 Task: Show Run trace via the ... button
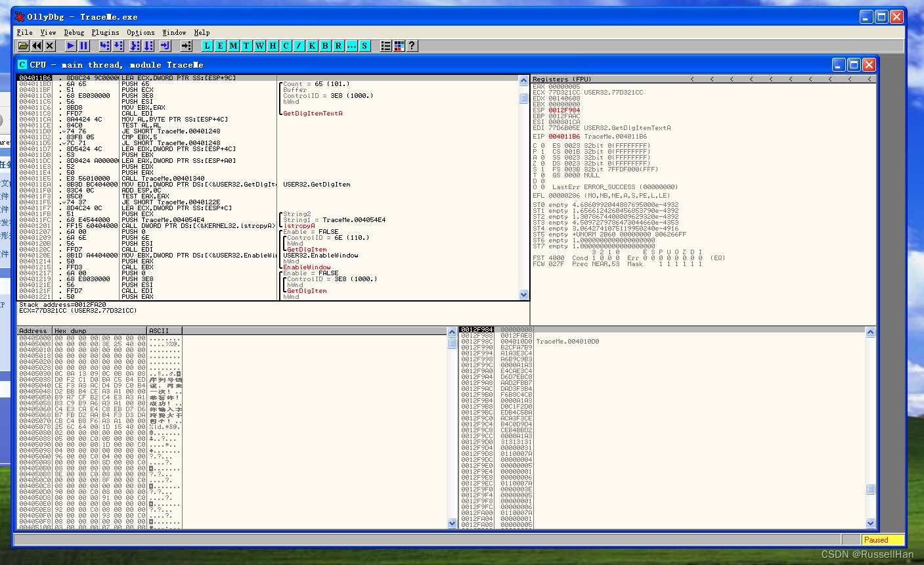coord(352,45)
